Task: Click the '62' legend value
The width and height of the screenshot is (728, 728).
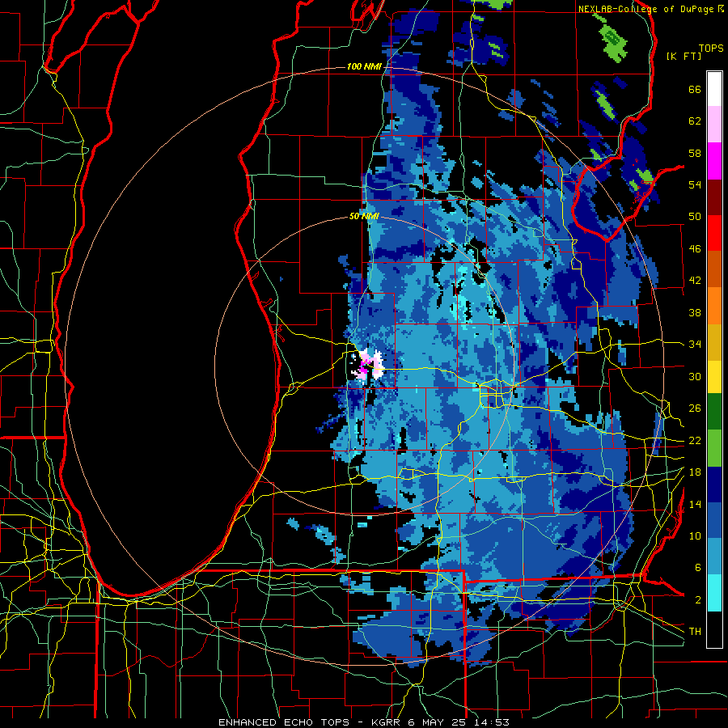Action: pyautogui.click(x=695, y=121)
